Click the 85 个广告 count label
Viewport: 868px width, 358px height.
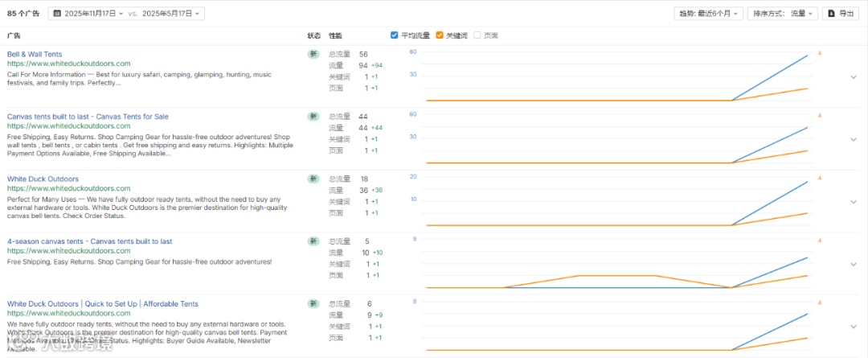23,14
